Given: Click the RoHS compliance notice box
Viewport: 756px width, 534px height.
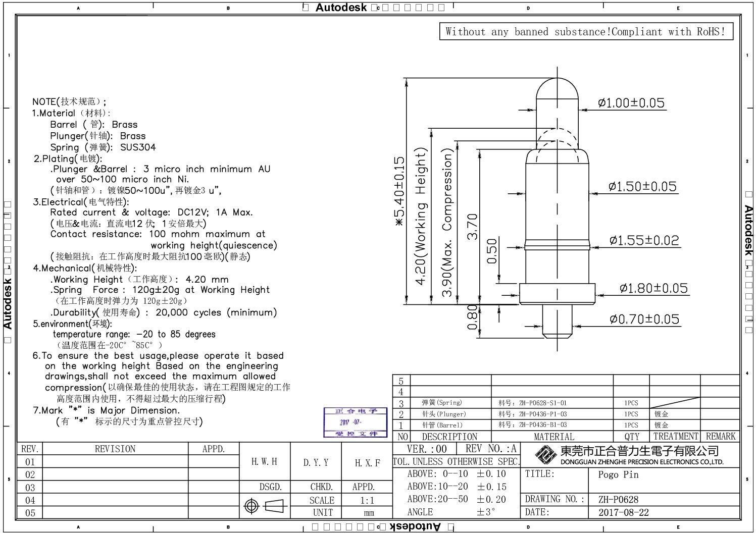Looking at the screenshot, I should (x=585, y=32).
